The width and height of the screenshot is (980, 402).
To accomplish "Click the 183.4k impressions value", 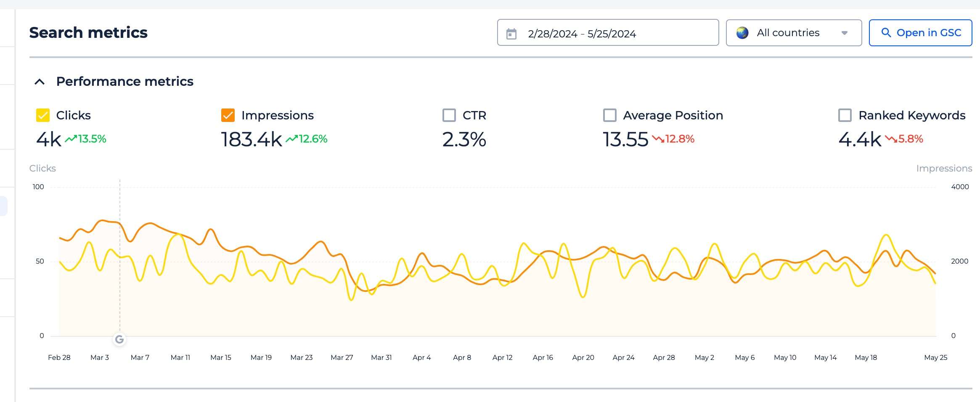I will (x=252, y=139).
